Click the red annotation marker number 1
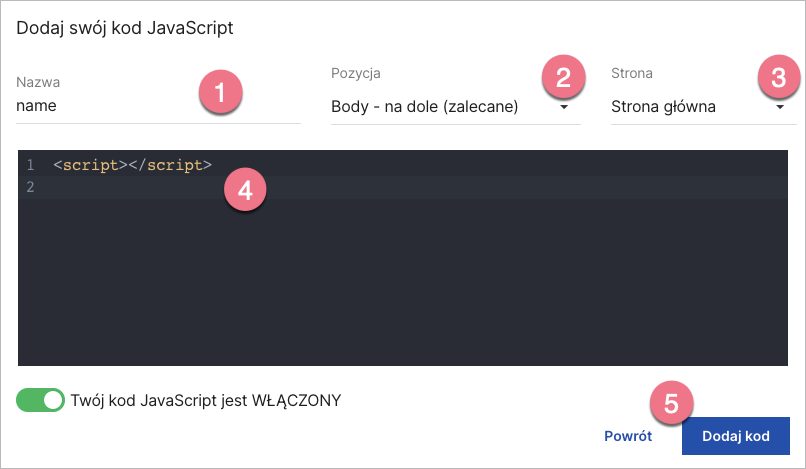Viewport: 806px width, 469px height. pyautogui.click(x=221, y=94)
